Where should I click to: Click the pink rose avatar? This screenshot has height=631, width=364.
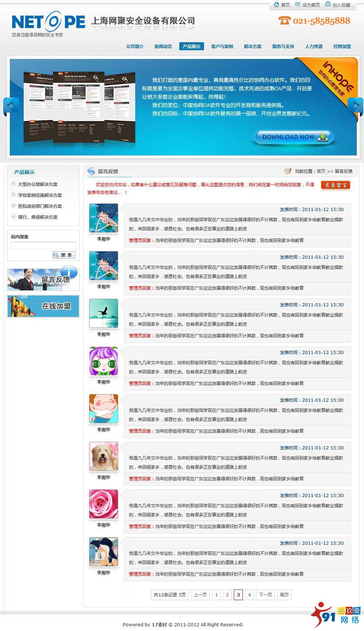click(104, 504)
